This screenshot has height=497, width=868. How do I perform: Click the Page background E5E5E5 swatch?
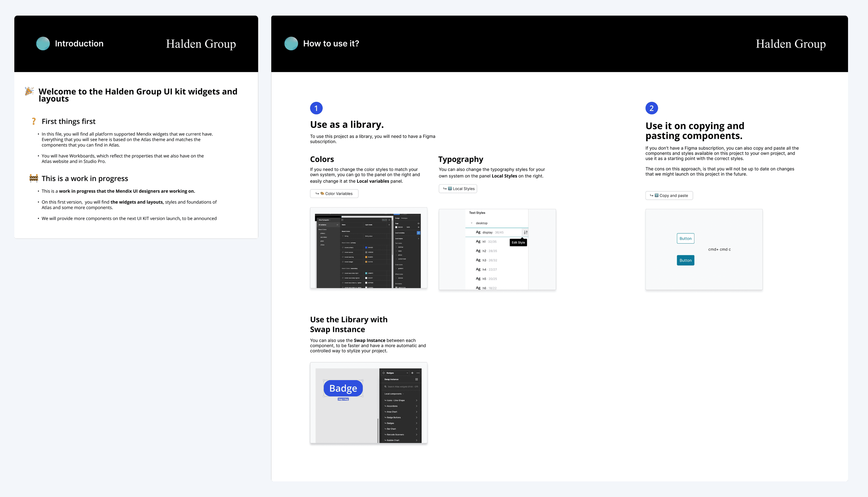pos(396,227)
